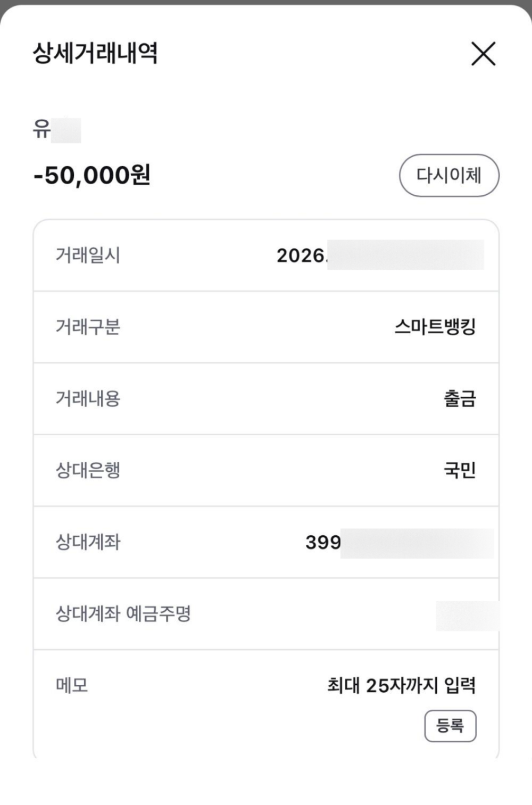Select the 출금 transaction type value
532x805 pixels.
[x=460, y=399]
